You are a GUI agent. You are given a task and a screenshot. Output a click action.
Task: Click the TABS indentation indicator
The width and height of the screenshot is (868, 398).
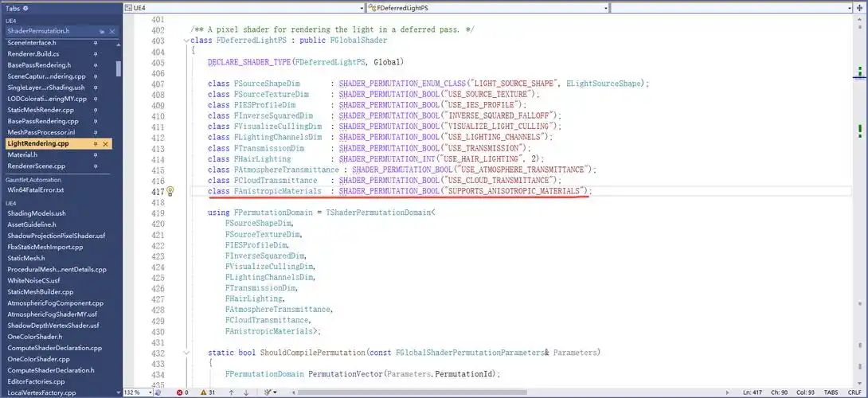point(831,392)
